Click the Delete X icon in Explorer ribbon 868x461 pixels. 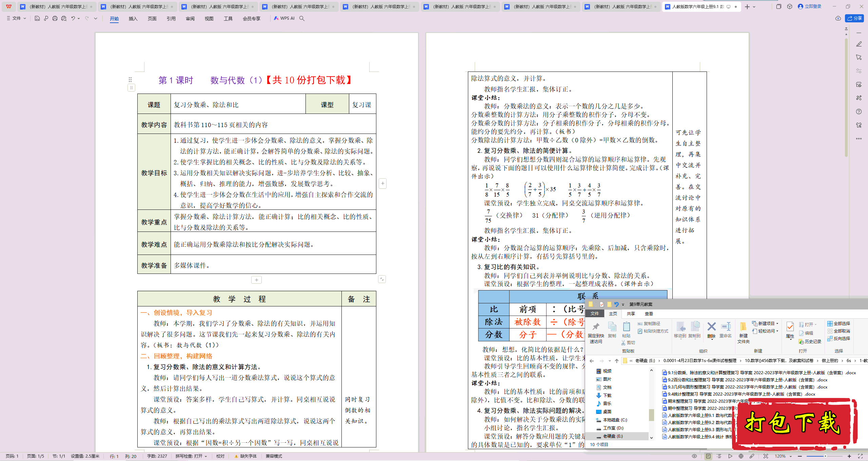(711, 330)
